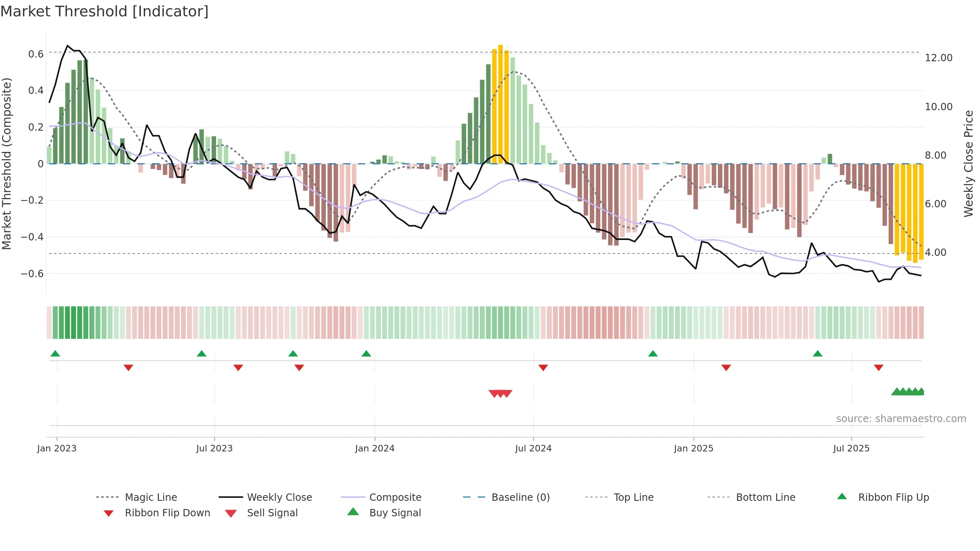
Task: Click the Market Threshold [Indicator] title
Action: [105, 11]
